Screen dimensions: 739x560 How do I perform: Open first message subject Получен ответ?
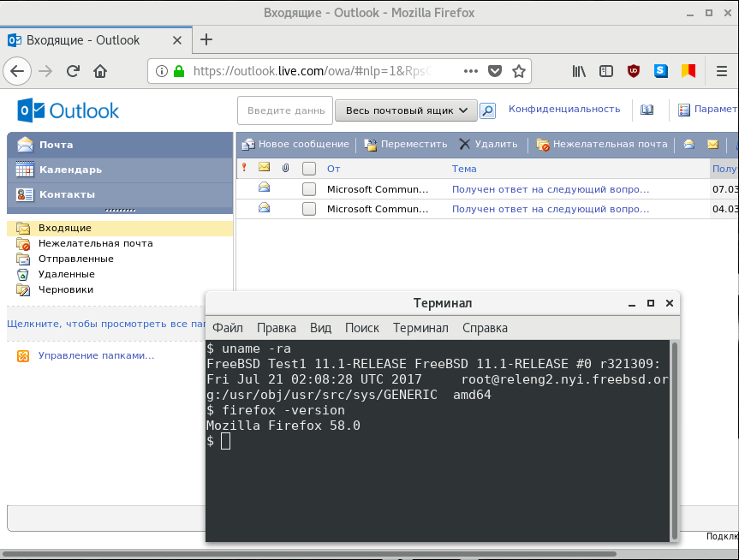(x=551, y=189)
